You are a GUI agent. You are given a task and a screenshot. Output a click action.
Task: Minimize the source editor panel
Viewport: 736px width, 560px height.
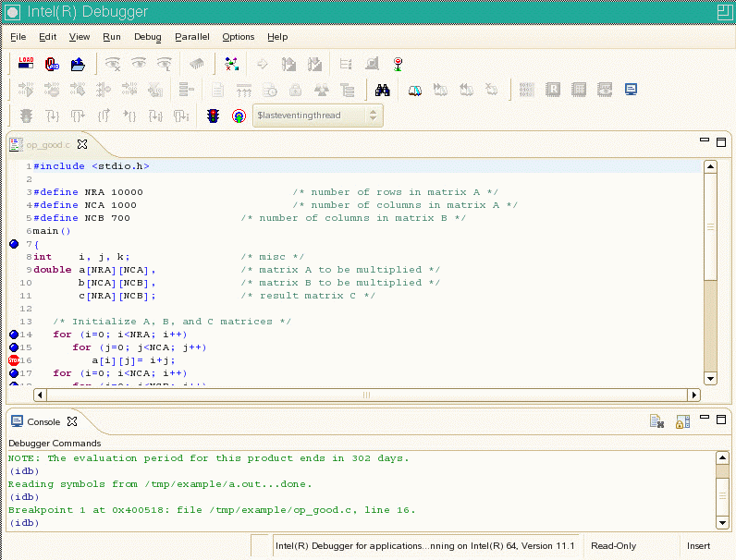click(x=704, y=140)
